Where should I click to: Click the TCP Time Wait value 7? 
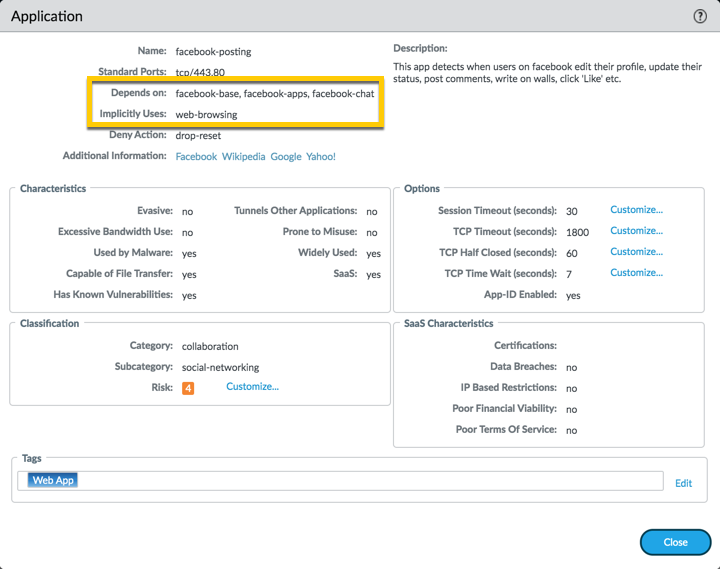tap(568, 274)
